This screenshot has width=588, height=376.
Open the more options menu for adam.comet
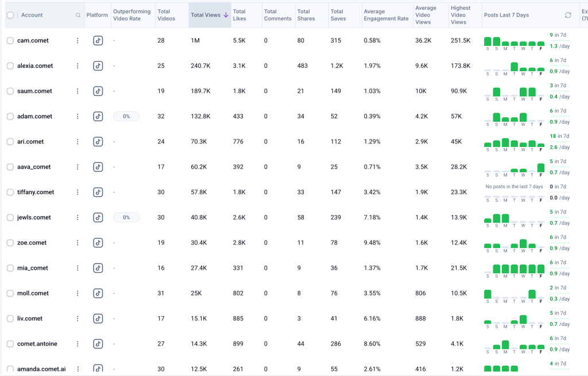coord(78,117)
